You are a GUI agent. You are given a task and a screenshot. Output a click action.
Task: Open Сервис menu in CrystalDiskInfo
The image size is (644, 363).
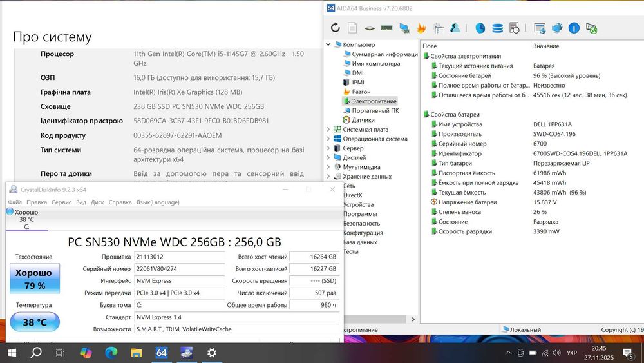[x=61, y=202]
